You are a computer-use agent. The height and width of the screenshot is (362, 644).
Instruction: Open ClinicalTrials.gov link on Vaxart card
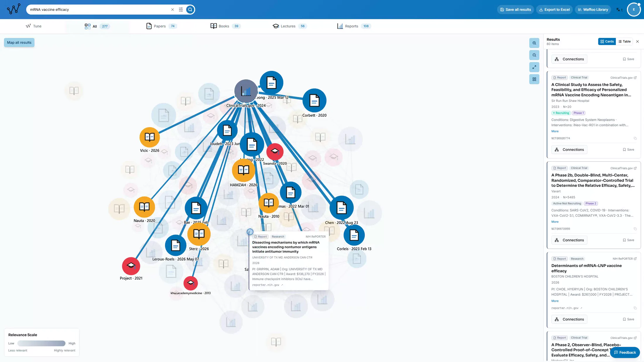(x=623, y=168)
